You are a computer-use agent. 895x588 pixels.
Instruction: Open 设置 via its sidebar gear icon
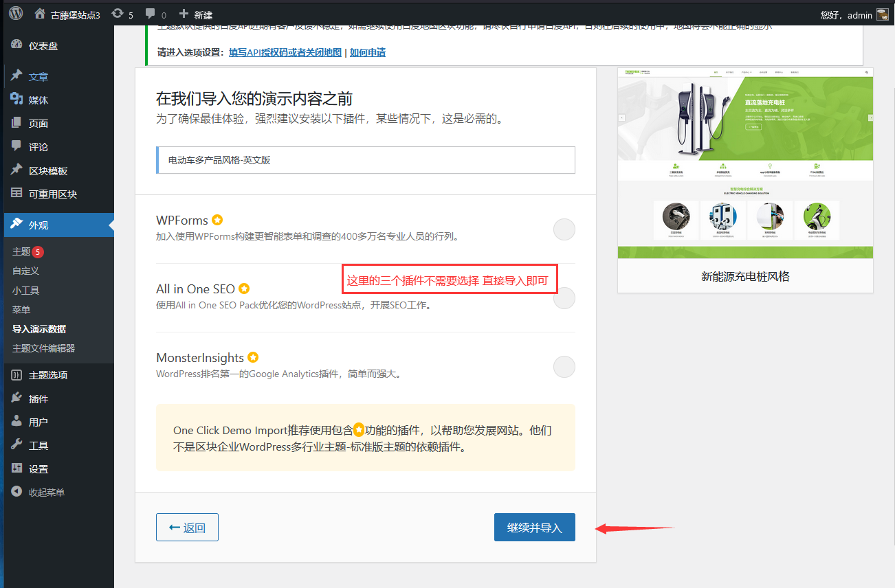click(x=16, y=468)
